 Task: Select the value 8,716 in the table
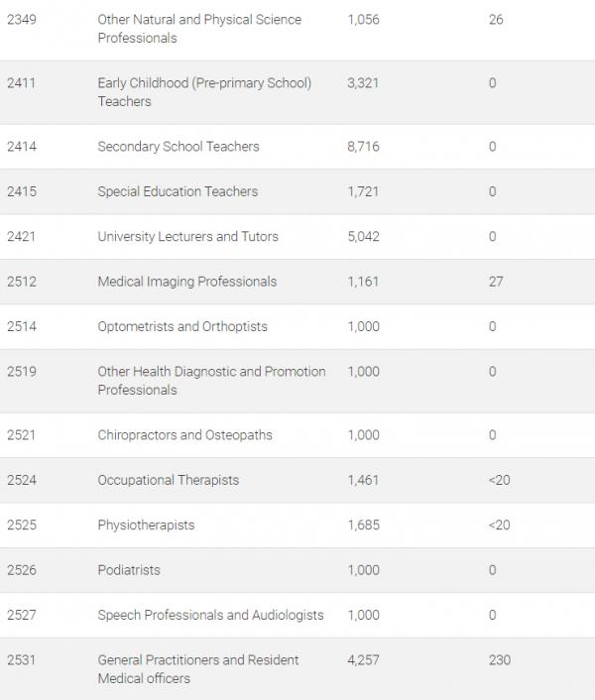(x=364, y=147)
